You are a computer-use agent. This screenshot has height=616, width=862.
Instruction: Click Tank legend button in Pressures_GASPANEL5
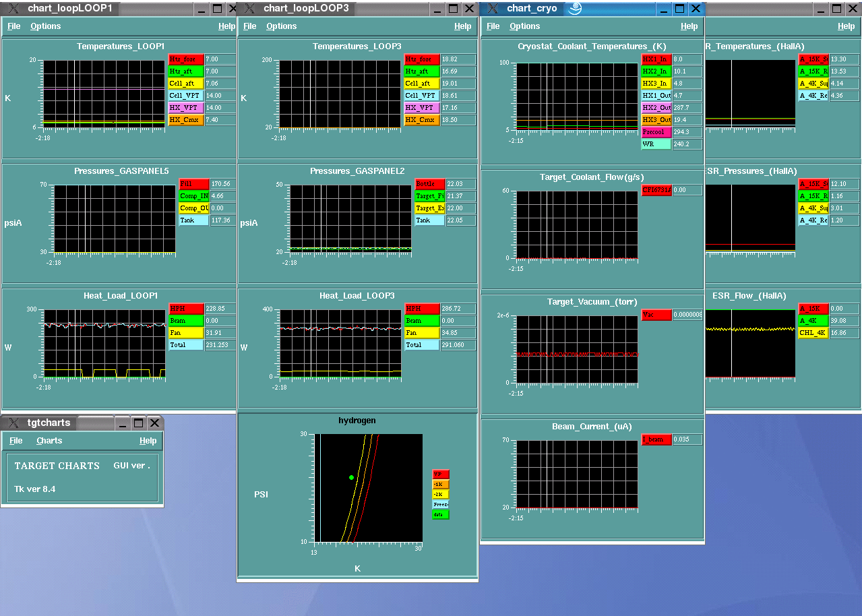(x=195, y=220)
